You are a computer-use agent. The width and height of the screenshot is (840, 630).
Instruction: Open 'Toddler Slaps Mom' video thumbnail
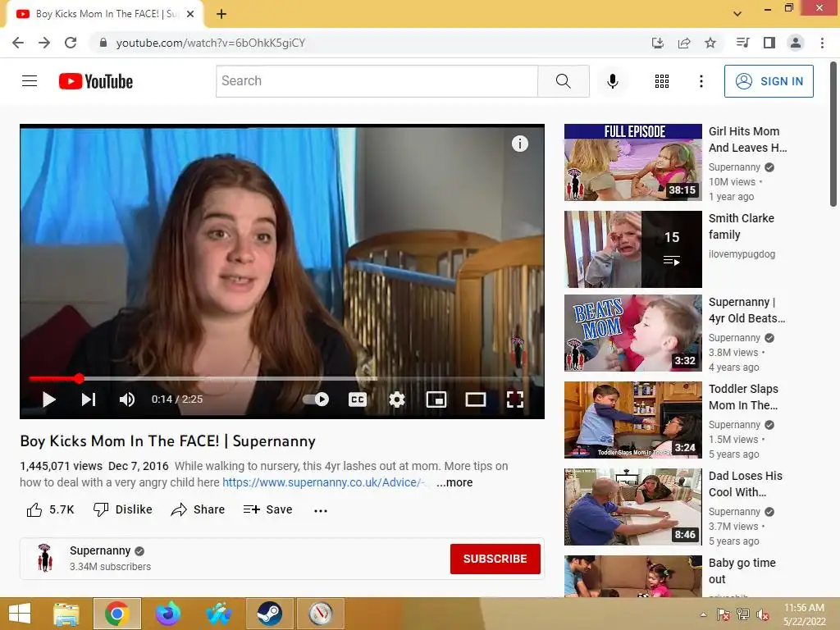tap(632, 420)
